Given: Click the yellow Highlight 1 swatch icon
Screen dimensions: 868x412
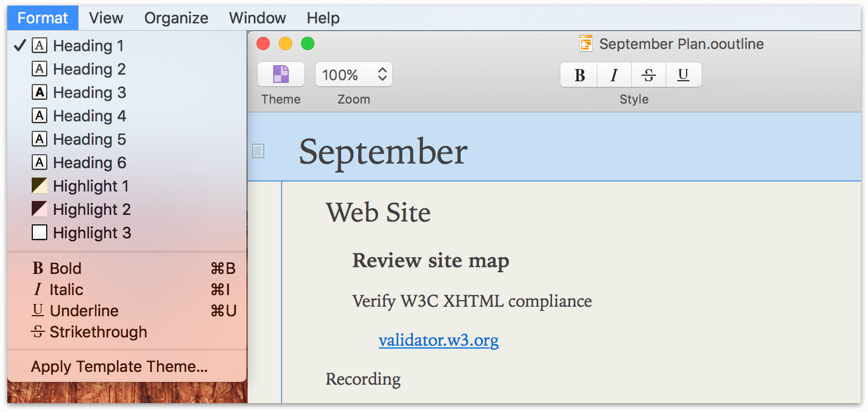Looking at the screenshot, I should (x=40, y=186).
